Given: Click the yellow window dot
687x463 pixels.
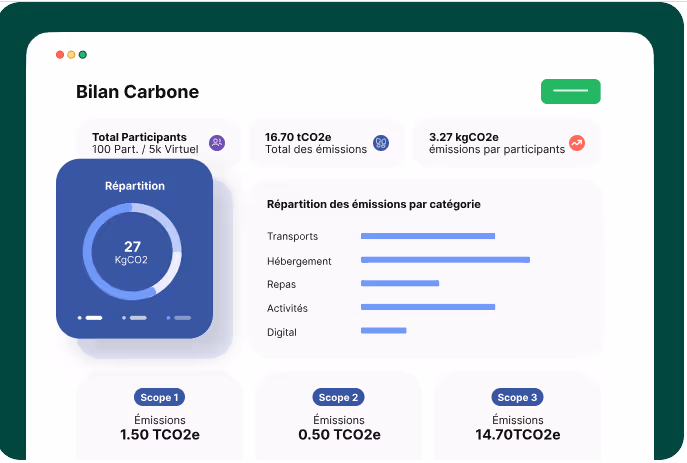Looking at the screenshot, I should pyautogui.click(x=71, y=54).
